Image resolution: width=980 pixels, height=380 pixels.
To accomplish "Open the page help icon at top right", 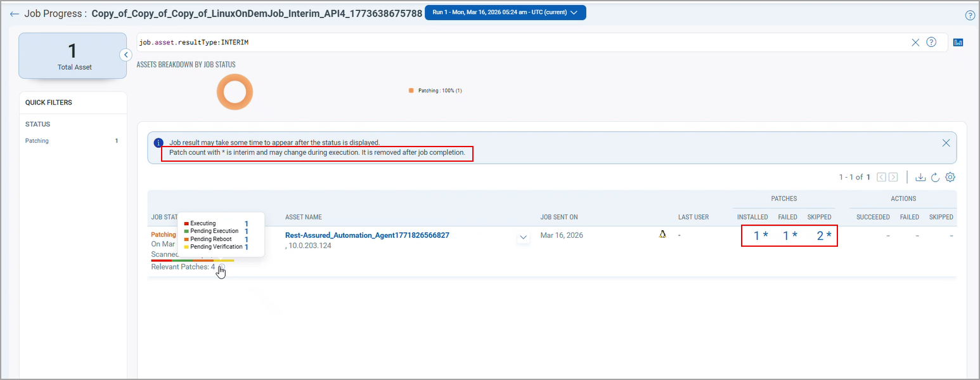I will coord(969,15).
